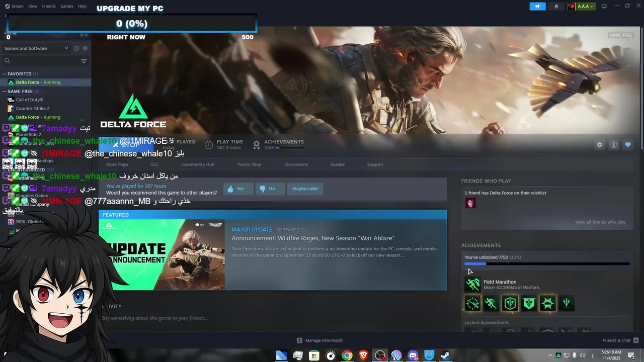Open the Store Page tab

tap(117, 164)
